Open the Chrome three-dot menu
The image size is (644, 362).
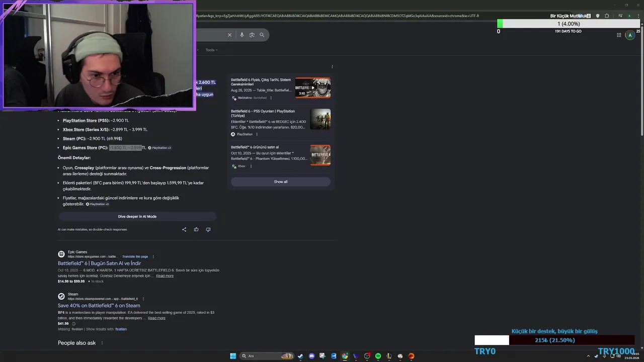coord(637,16)
